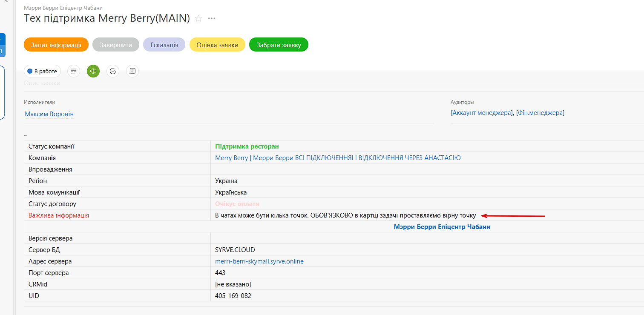Open the three-dot more options menu

click(212, 18)
